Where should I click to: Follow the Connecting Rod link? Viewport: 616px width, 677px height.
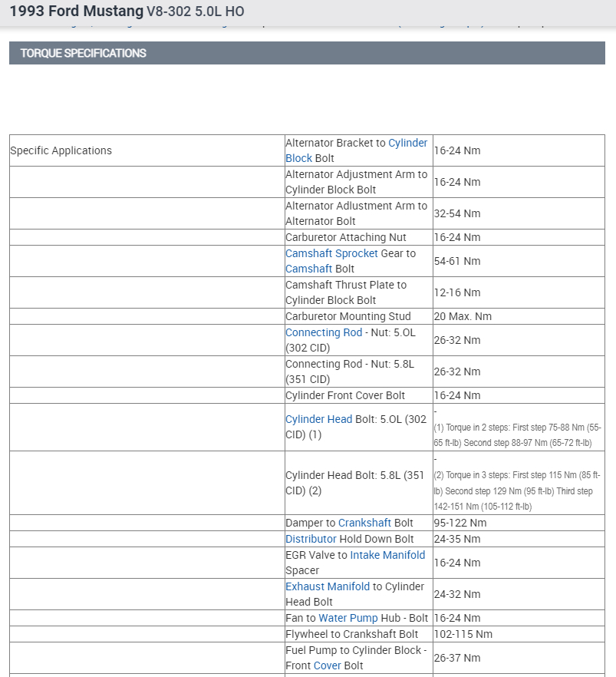[324, 332]
